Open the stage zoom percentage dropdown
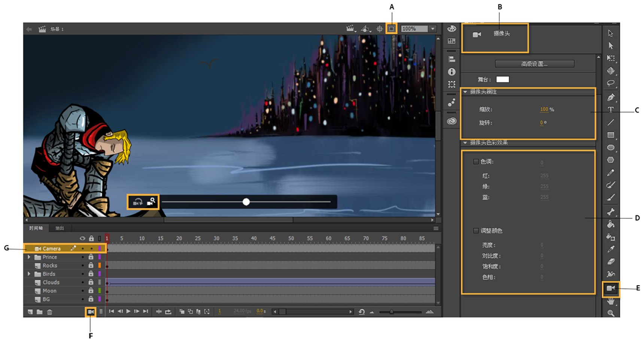The image size is (644, 341). (433, 29)
